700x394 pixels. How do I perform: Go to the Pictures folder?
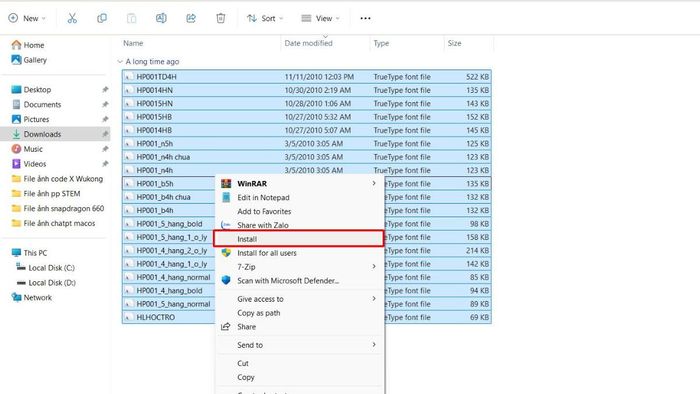pyautogui.click(x=30, y=119)
